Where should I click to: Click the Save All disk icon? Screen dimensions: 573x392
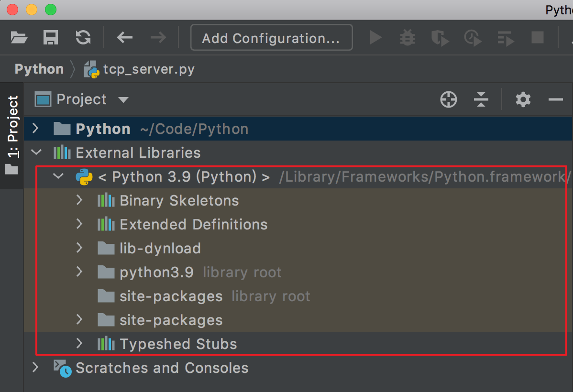tap(51, 37)
